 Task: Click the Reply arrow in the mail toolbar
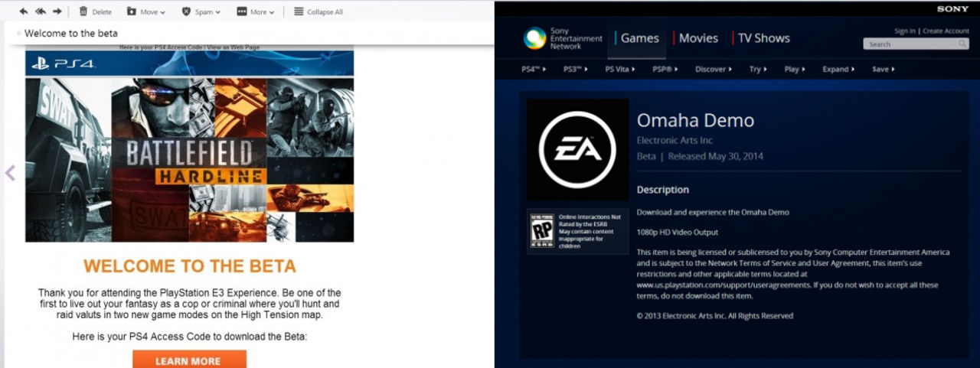[x=24, y=11]
